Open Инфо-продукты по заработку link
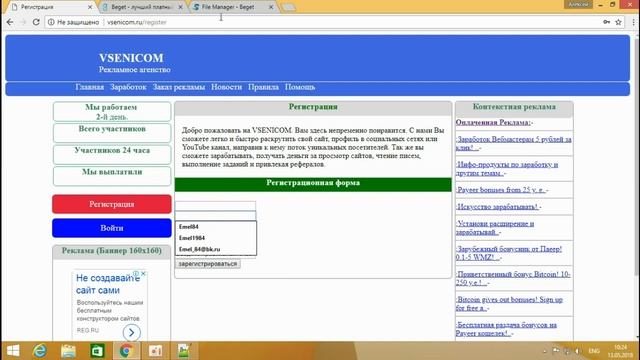640x360 pixels. pos(507,169)
